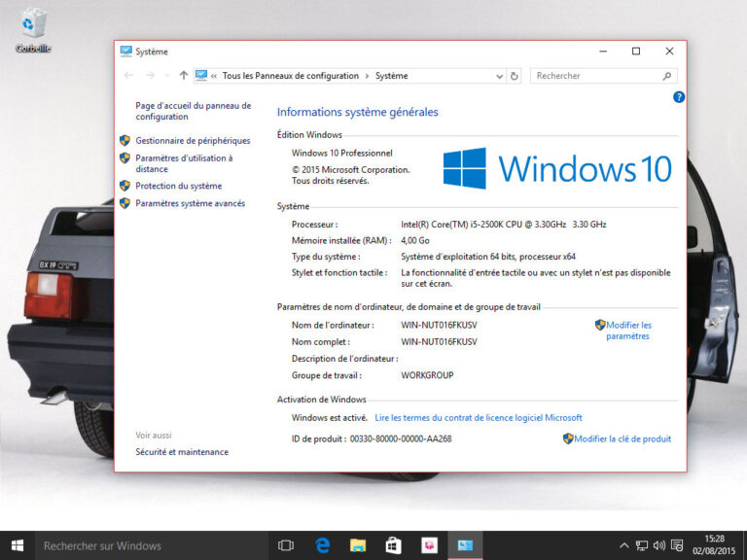Click the refresh button beside the address bar
Image resolution: width=747 pixels, height=560 pixels.
(515, 76)
